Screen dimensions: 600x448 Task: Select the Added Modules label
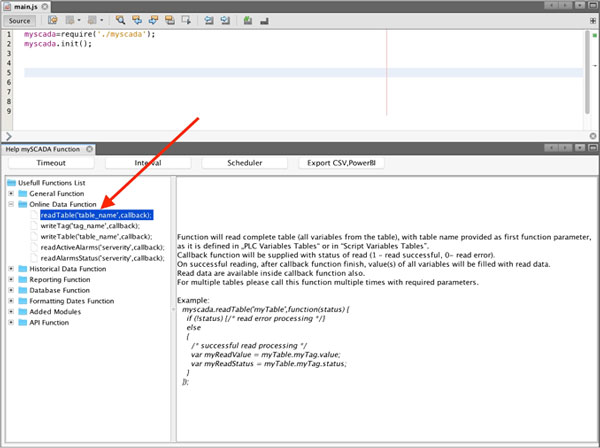pyautogui.click(x=55, y=311)
